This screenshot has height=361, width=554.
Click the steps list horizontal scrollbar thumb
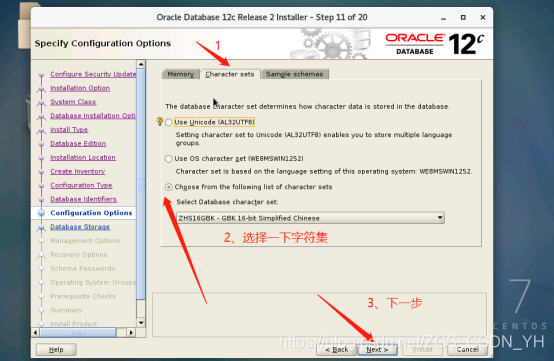point(78,332)
